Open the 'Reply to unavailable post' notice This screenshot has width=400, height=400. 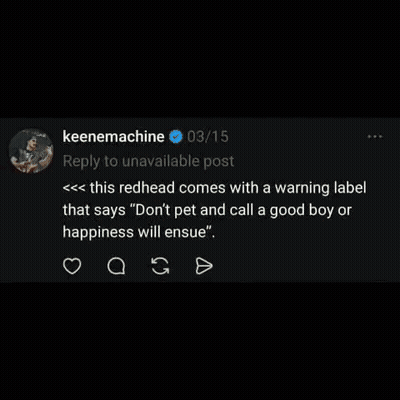pos(148,161)
